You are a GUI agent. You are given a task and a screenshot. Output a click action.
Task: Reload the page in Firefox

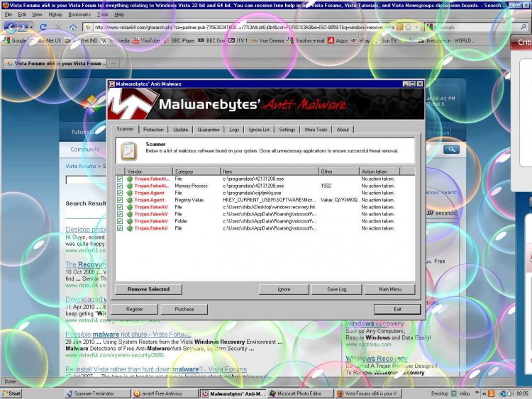43,27
